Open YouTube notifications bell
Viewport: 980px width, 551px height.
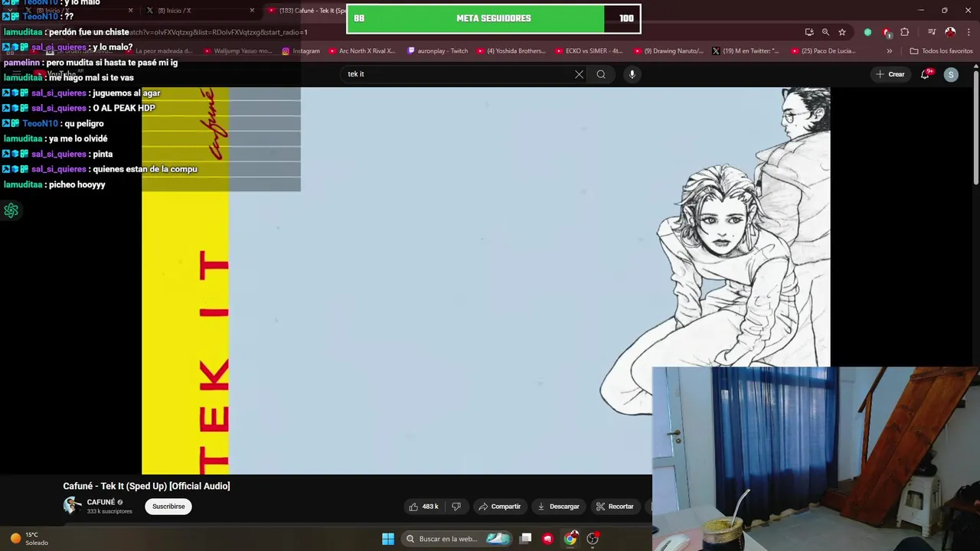926,74
